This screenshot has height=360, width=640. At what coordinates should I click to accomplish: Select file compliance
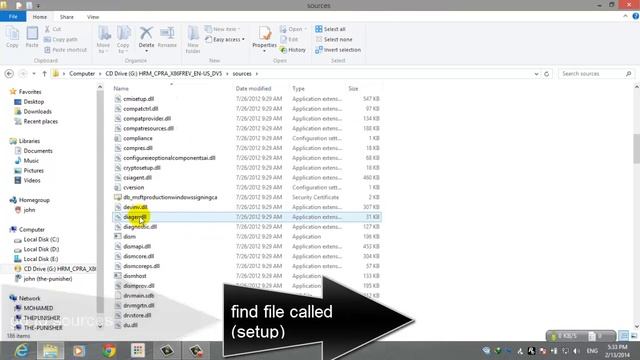point(138,138)
